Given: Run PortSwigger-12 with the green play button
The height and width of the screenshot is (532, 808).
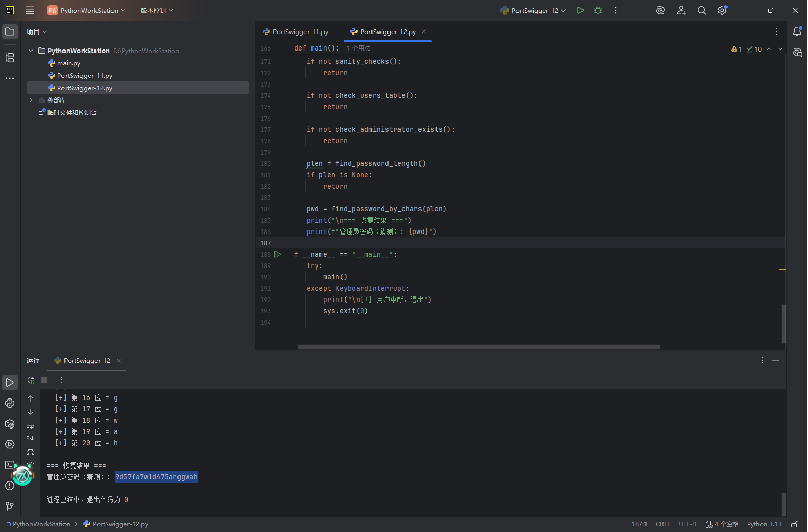Looking at the screenshot, I should pos(580,10).
